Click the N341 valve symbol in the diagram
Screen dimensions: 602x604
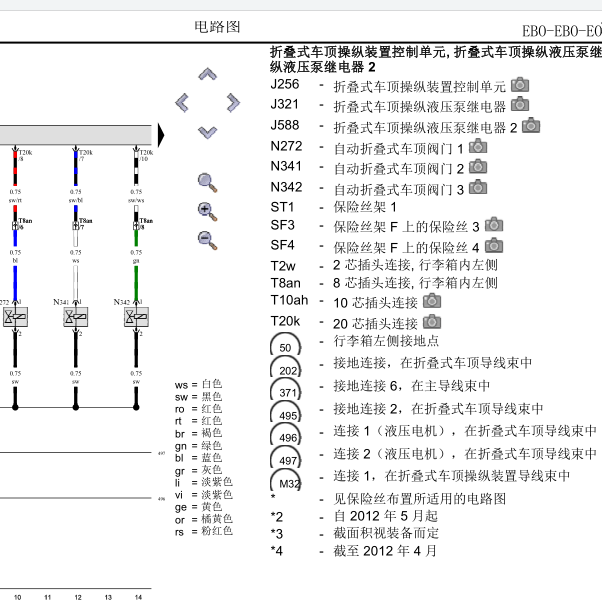coord(75,317)
